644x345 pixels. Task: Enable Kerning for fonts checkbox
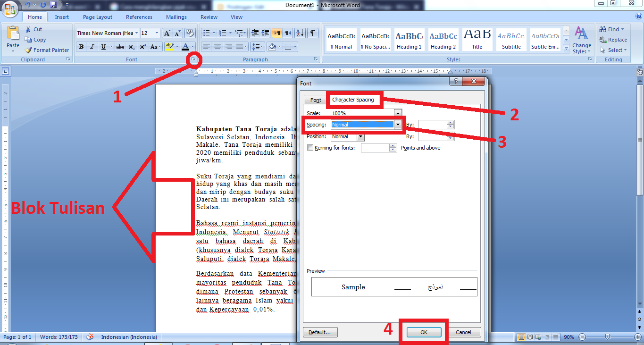click(310, 147)
